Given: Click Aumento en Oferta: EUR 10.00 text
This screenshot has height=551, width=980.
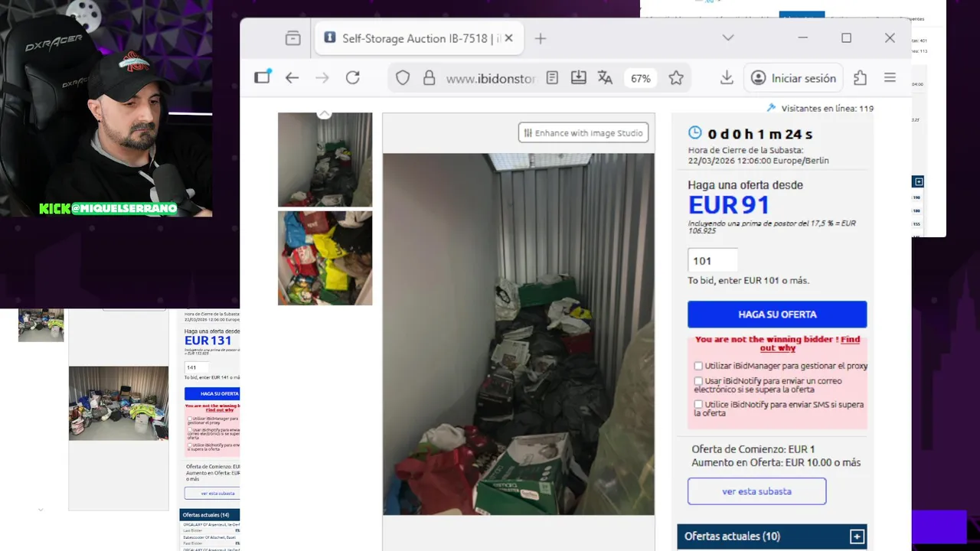Looking at the screenshot, I should 776,462.
